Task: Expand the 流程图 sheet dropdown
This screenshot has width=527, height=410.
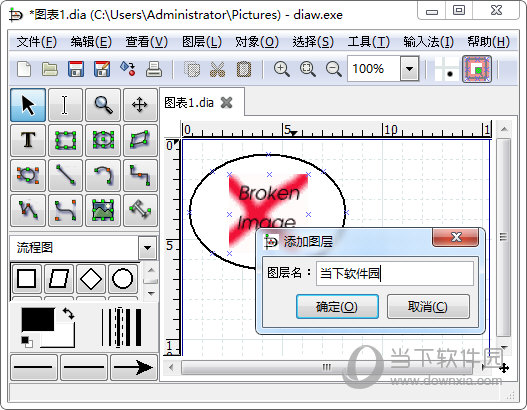Action: (x=147, y=248)
